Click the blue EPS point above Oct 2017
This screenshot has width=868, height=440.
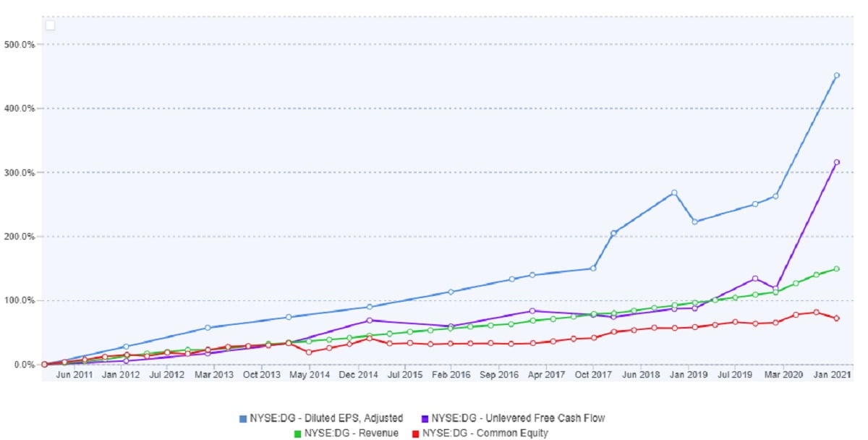coord(593,268)
